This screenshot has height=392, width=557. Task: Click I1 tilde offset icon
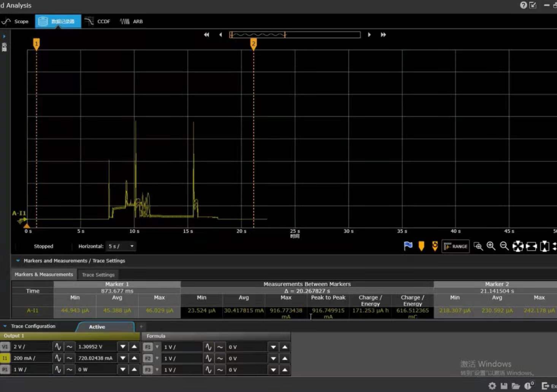pyautogui.click(x=70, y=358)
